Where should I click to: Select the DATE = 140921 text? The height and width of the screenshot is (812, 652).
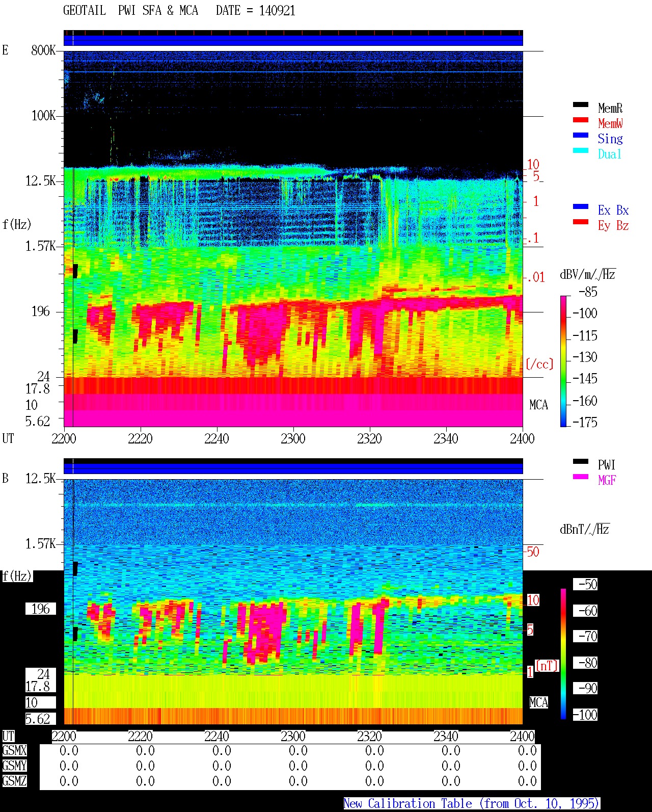256,11
